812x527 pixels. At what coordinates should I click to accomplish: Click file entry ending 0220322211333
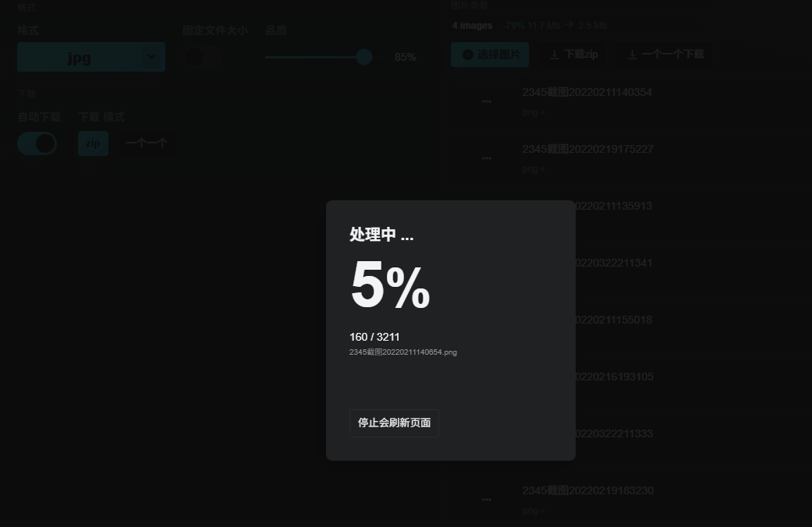614,433
